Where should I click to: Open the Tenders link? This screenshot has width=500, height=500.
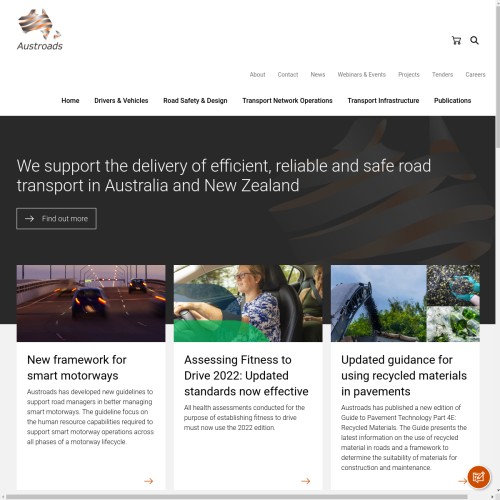442,75
